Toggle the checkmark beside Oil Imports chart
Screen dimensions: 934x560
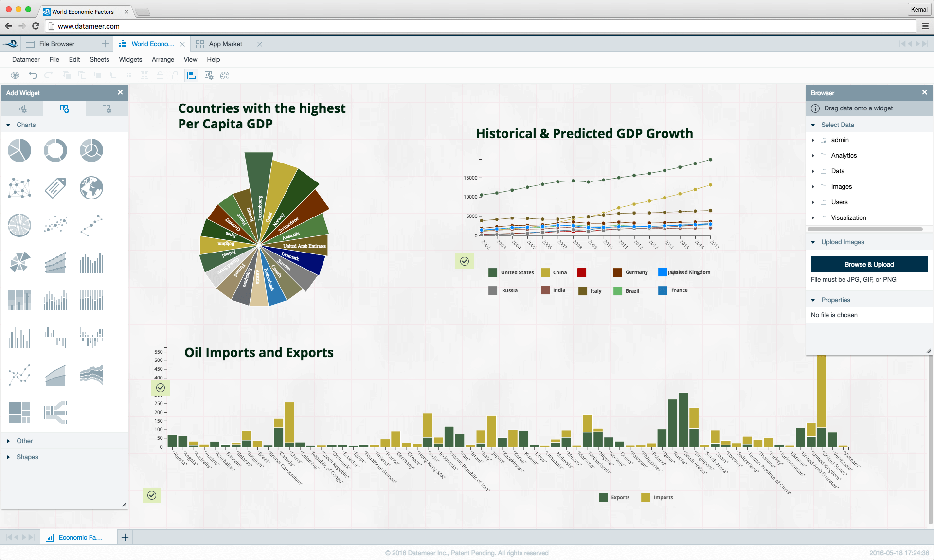pyautogui.click(x=161, y=388)
